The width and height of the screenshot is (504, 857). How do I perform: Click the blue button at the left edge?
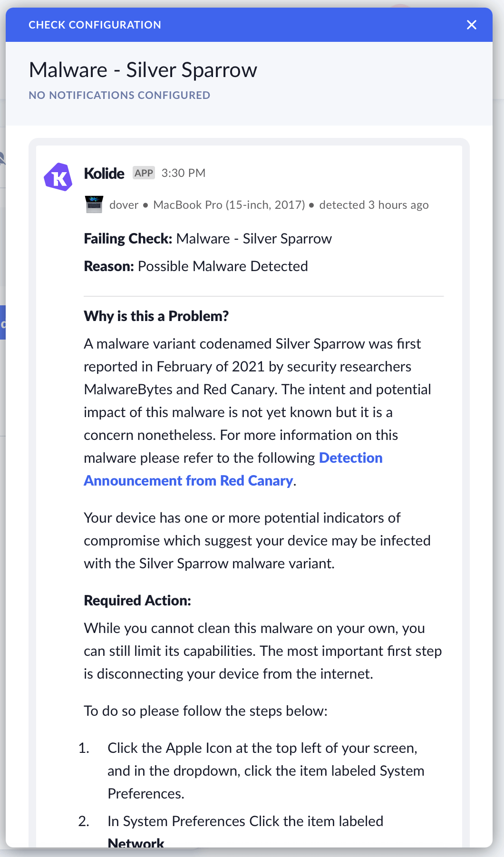[x=2, y=322]
